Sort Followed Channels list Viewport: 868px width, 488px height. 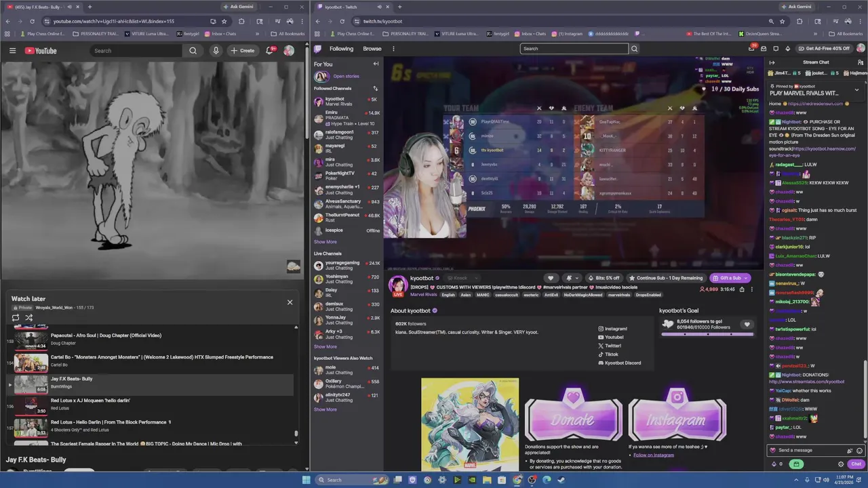coord(375,88)
